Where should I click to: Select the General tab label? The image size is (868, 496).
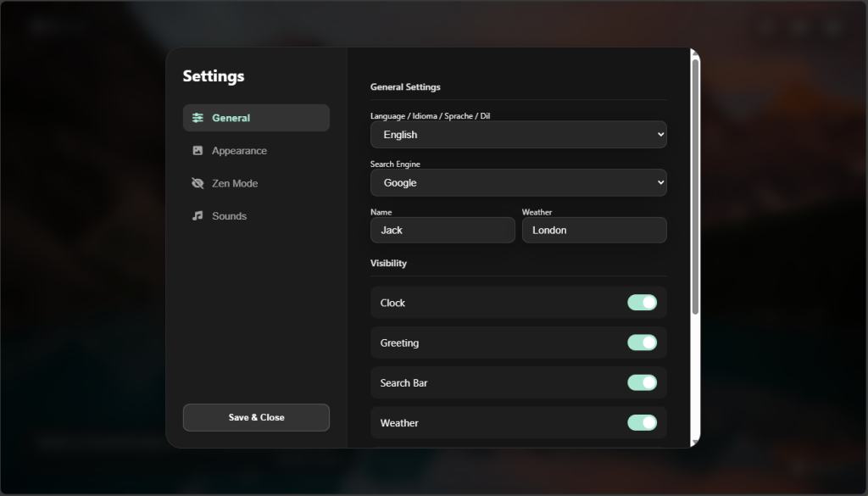coord(231,118)
